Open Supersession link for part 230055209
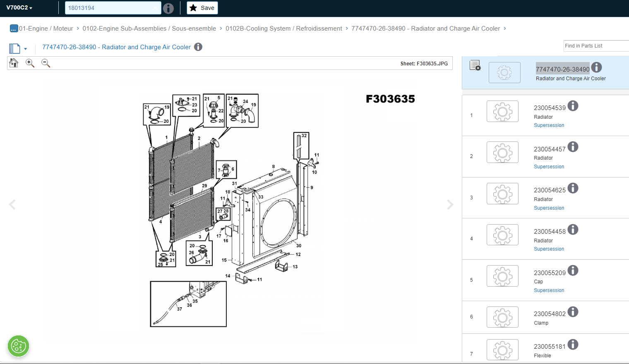Viewport: 629px width, 364px height. [549, 290]
